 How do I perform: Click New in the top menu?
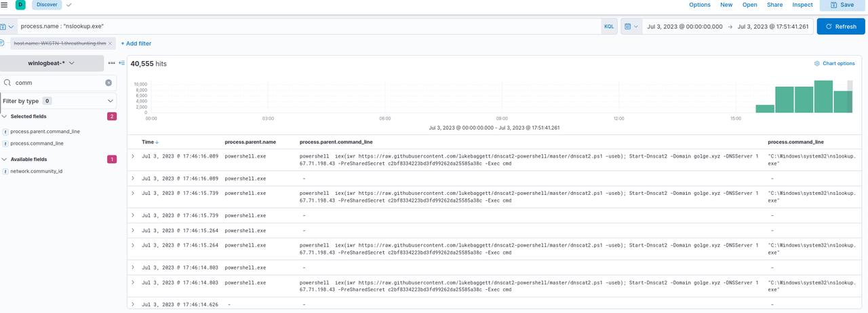pyautogui.click(x=726, y=5)
